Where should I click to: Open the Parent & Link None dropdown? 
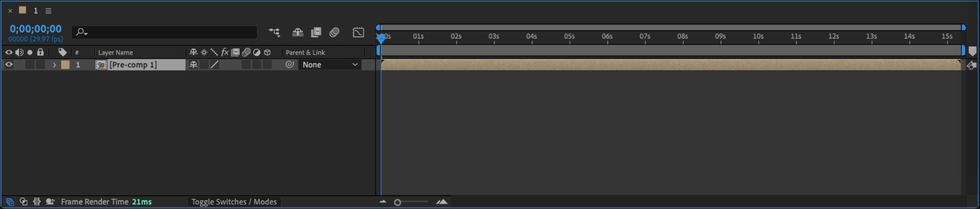click(330, 65)
